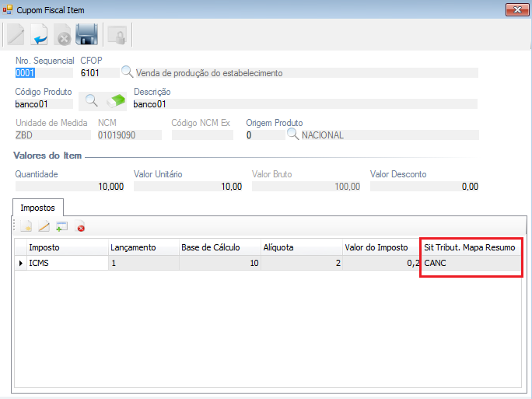532x399 pixels.
Task: Click the Origem Produto code field
Action: 265,135
